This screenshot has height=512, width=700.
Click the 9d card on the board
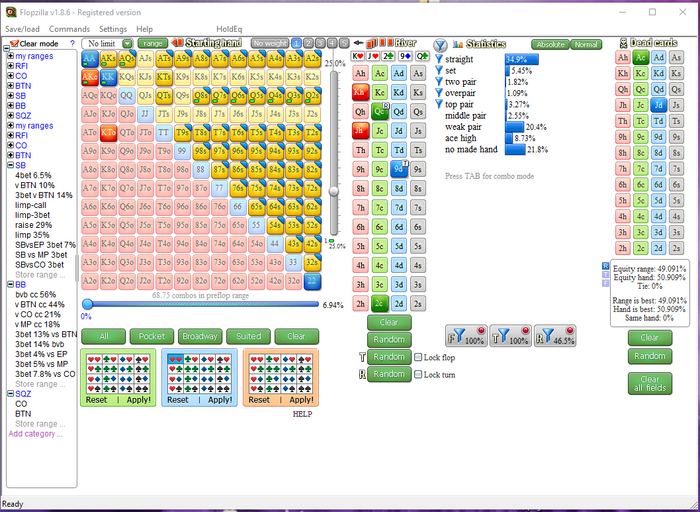[399, 169]
